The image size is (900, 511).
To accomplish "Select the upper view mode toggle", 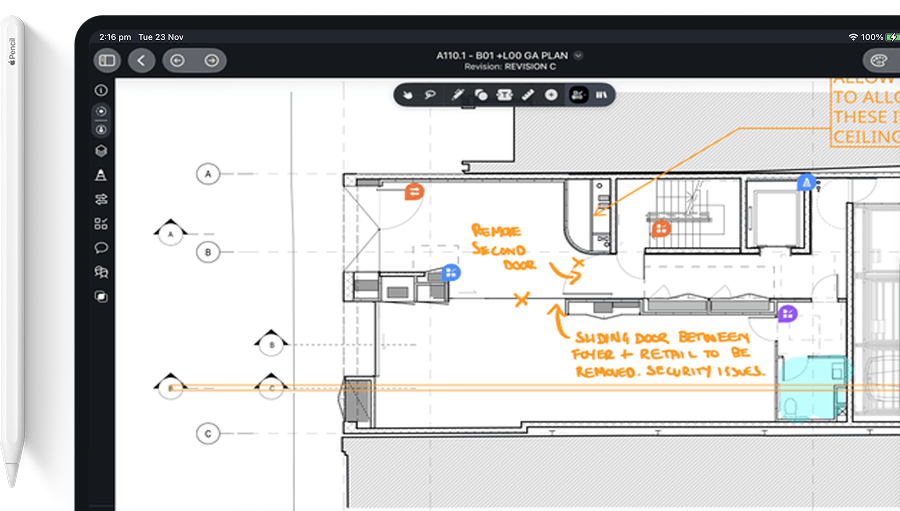I will 101,111.
